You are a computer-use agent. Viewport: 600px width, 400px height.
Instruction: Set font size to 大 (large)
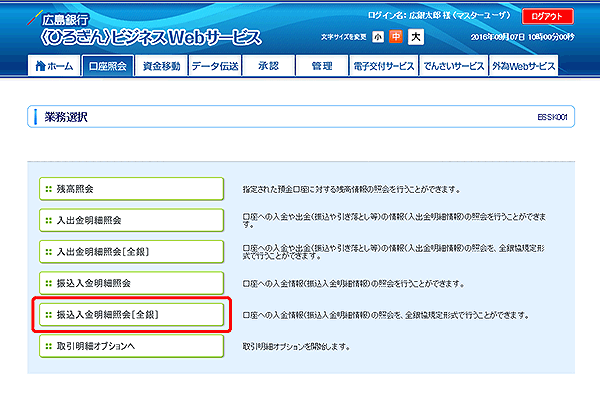(x=416, y=37)
